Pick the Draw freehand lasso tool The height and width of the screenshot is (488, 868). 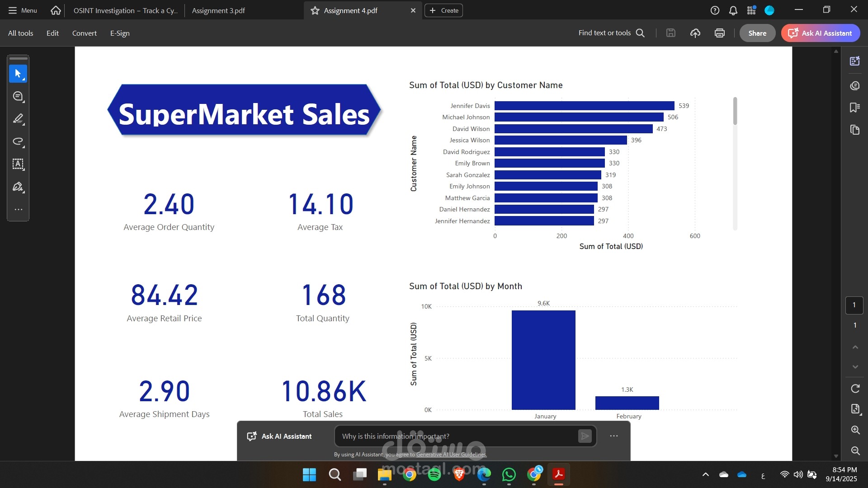[x=18, y=141]
